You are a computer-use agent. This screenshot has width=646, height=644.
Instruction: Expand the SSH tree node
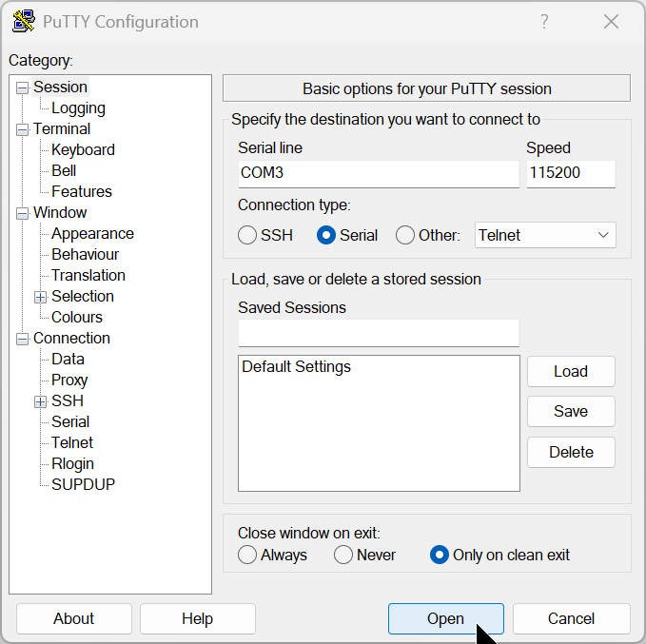click(x=41, y=401)
